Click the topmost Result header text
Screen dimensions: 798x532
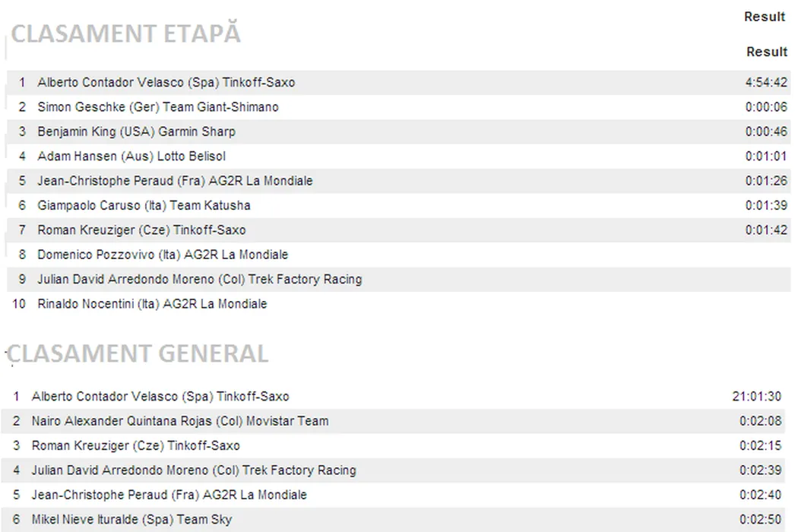(764, 17)
